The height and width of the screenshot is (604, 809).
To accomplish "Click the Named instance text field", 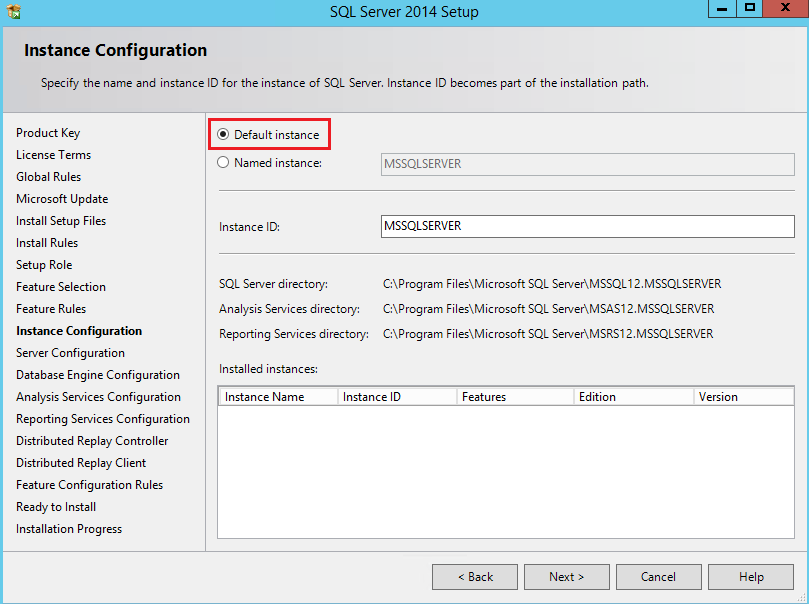I will [x=588, y=164].
